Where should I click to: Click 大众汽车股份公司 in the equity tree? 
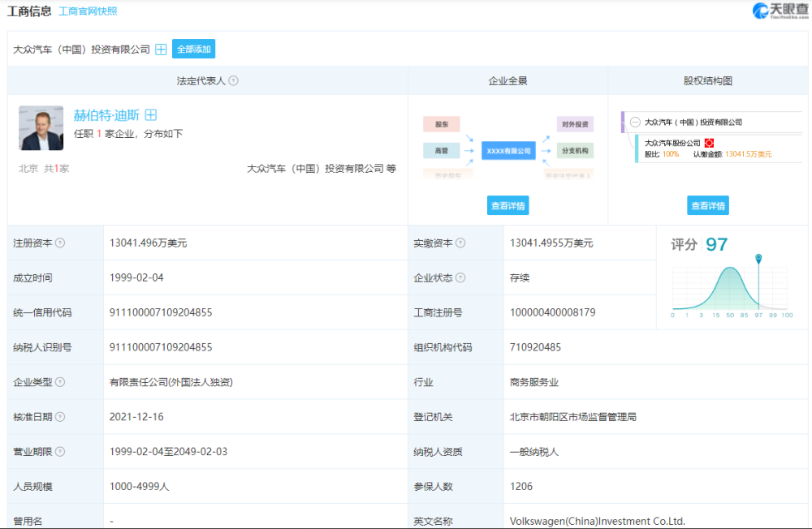[x=672, y=143]
